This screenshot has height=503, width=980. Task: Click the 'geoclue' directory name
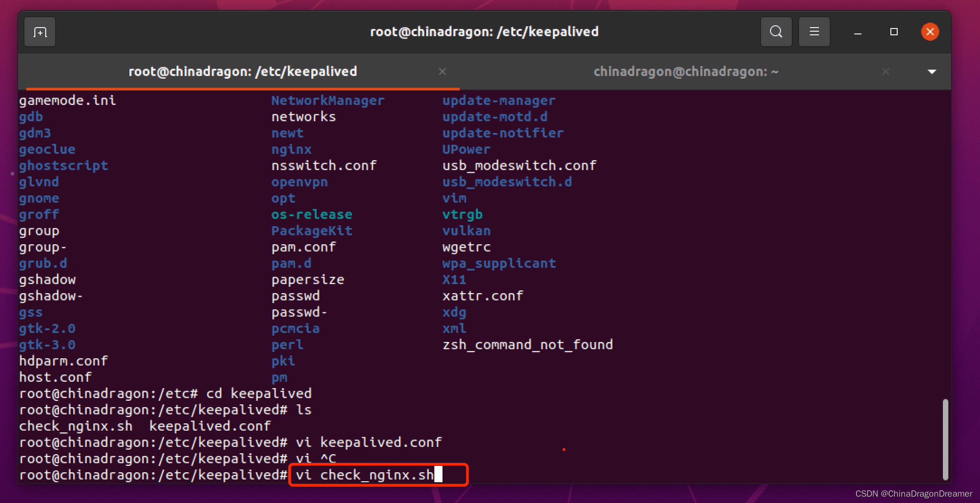point(47,149)
